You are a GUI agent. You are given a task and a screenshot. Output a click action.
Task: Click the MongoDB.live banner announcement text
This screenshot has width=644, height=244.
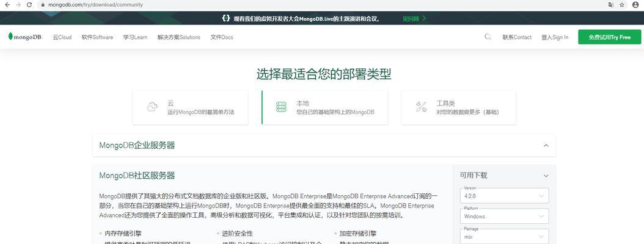coord(307,18)
